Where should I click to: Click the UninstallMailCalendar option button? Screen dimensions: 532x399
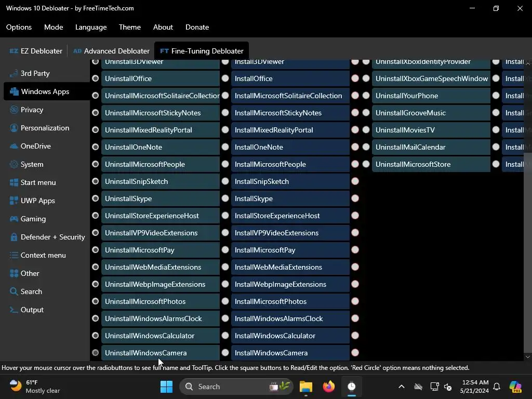point(431,147)
